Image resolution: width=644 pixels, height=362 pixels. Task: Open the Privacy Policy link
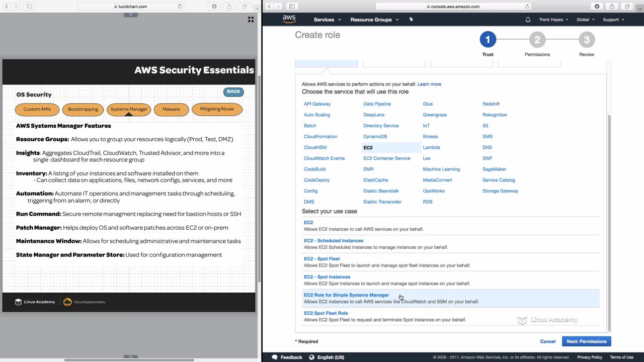pos(590,357)
